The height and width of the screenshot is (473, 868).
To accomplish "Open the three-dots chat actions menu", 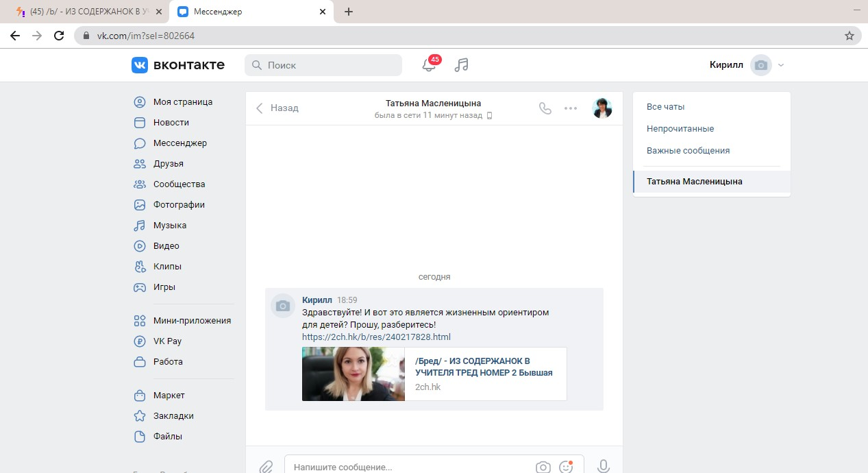I will point(571,108).
